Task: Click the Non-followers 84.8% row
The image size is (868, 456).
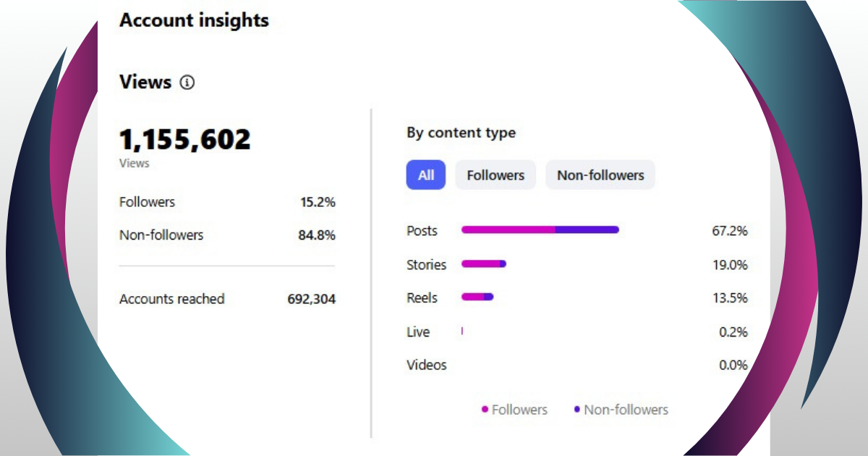Action: click(227, 235)
